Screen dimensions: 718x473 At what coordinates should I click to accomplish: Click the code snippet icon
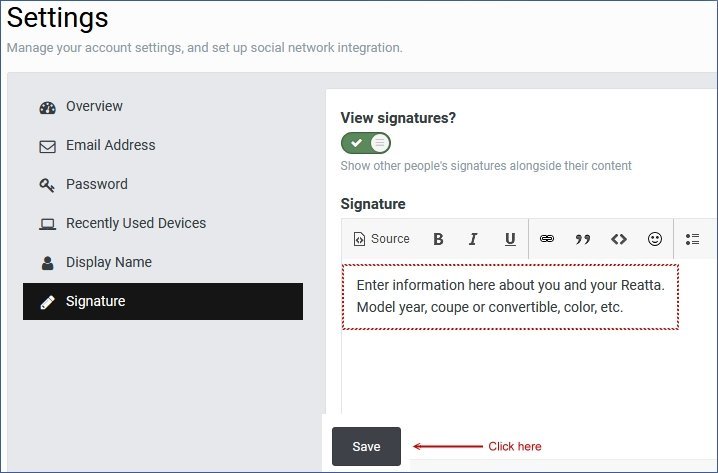point(619,239)
